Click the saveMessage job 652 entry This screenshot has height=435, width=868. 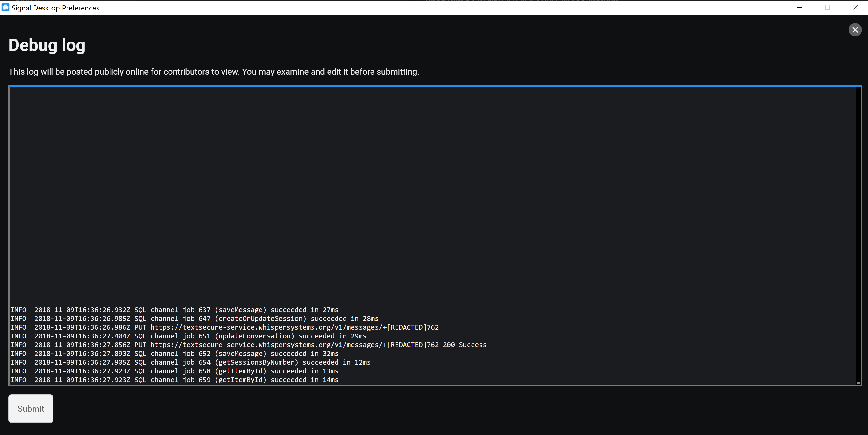pyautogui.click(x=174, y=353)
